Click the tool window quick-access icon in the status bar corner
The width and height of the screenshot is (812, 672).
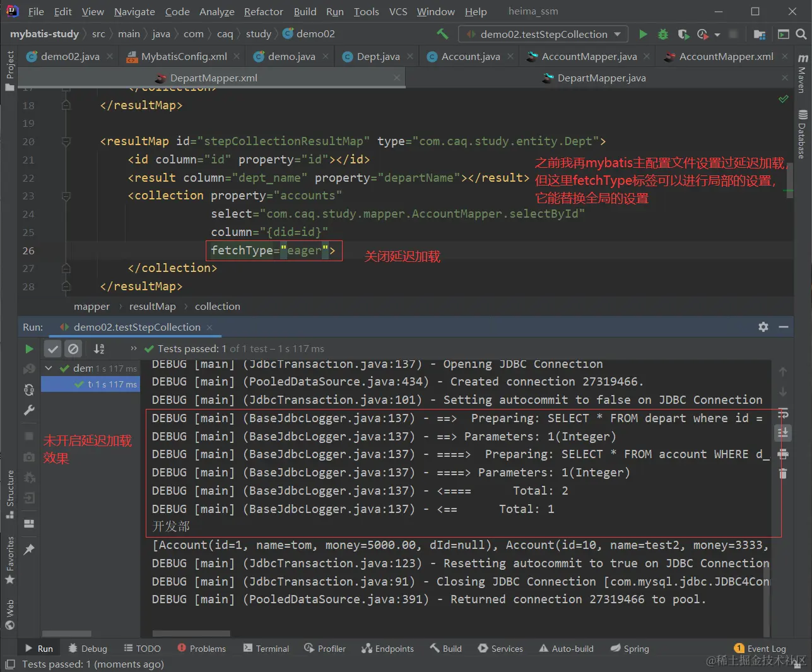[9, 664]
